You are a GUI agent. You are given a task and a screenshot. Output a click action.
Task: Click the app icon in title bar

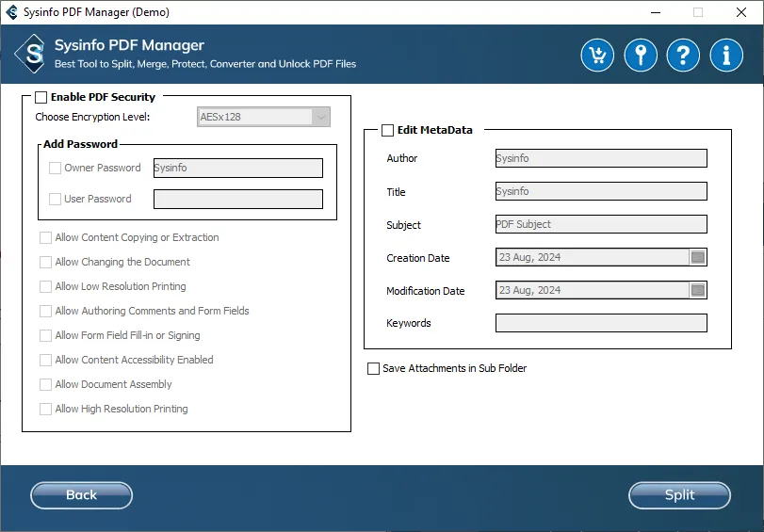(11, 12)
